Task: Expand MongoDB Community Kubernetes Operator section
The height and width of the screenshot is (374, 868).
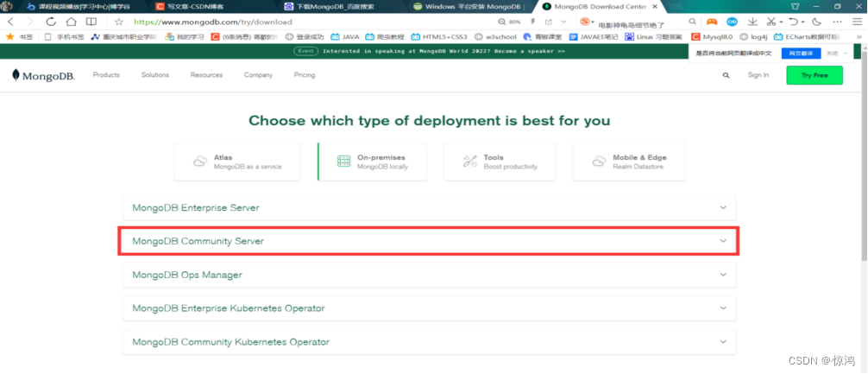Action: click(x=428, y=342)
